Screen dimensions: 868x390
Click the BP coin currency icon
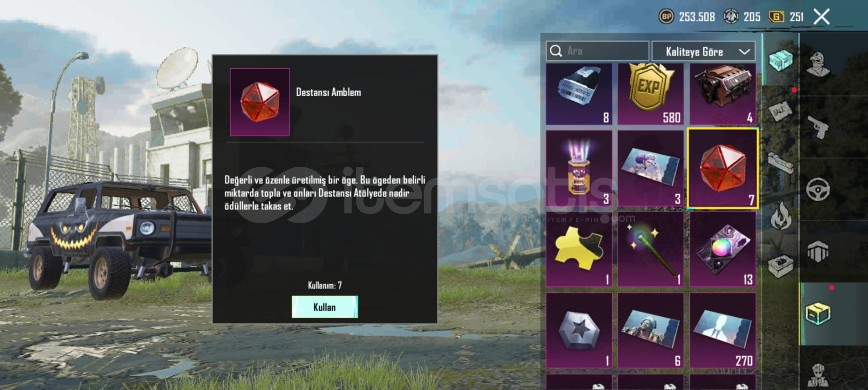click(666, 17)
